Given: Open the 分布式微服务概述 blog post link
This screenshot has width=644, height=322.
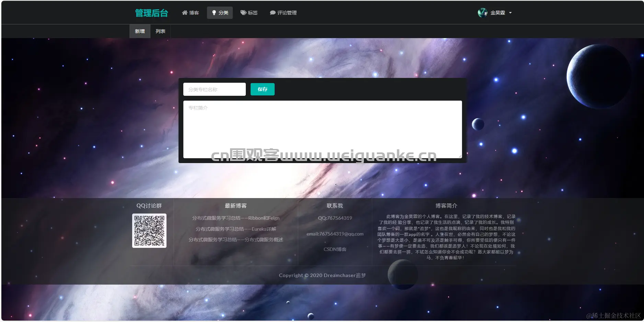Looking at the screenshot, I should (235, 240).
